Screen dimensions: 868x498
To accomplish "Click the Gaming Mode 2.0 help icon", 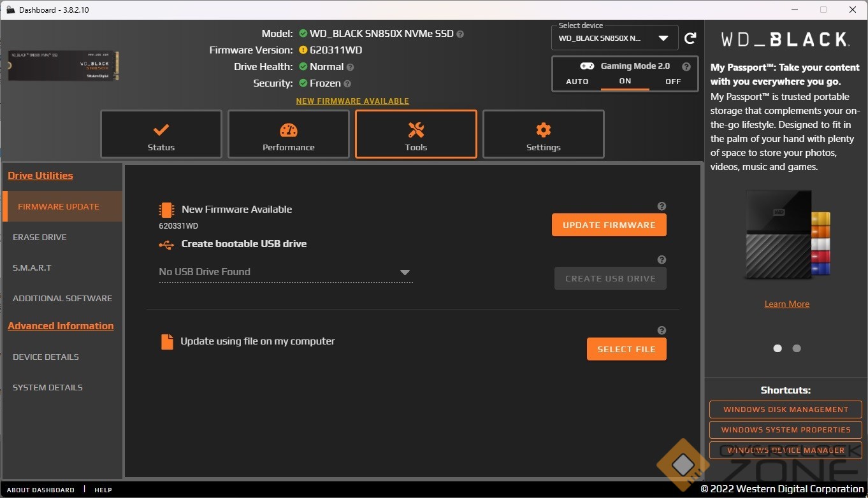I will tap(686, 66).
